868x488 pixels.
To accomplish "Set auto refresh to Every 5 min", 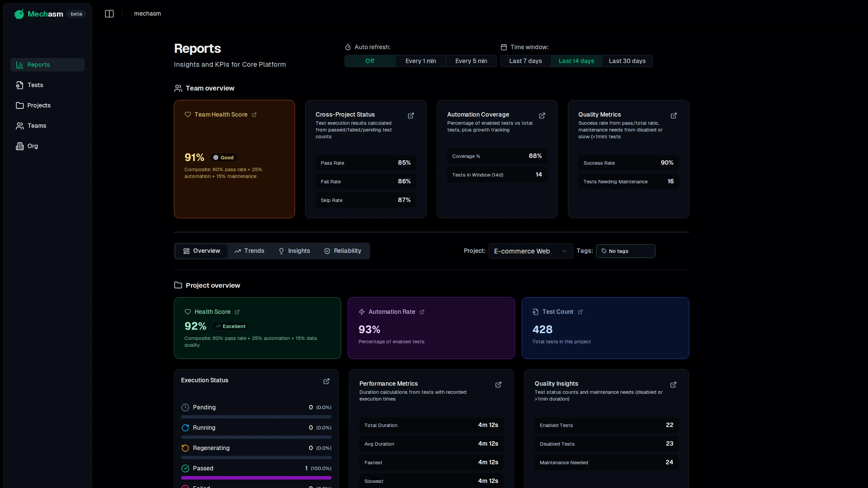I will [x=471, y=61].
